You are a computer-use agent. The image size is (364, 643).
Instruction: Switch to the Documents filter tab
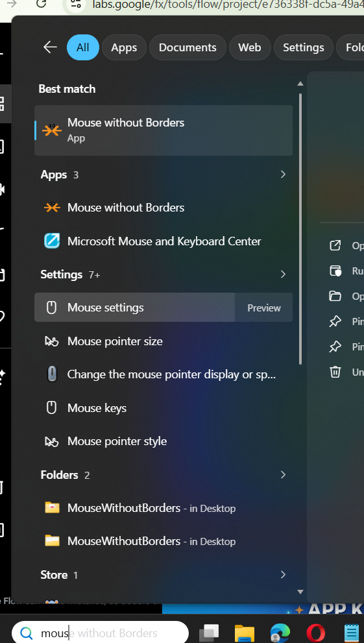(x=188, y=47)
